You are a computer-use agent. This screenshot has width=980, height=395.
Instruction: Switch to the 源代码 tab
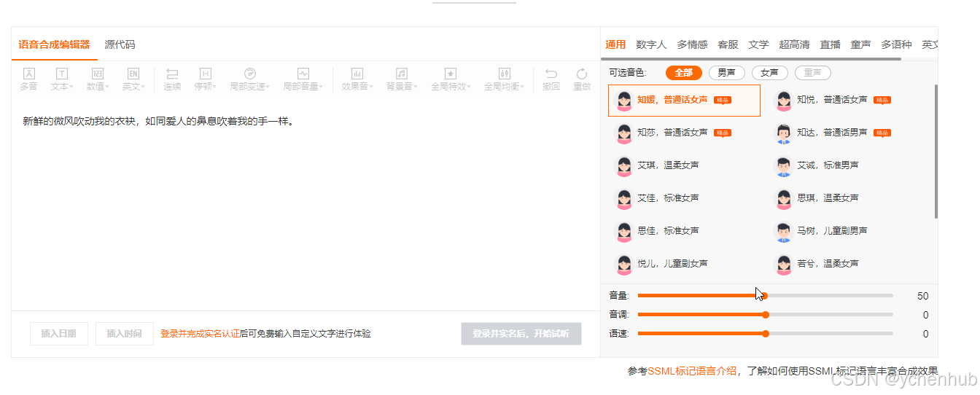tap(120, 44)
